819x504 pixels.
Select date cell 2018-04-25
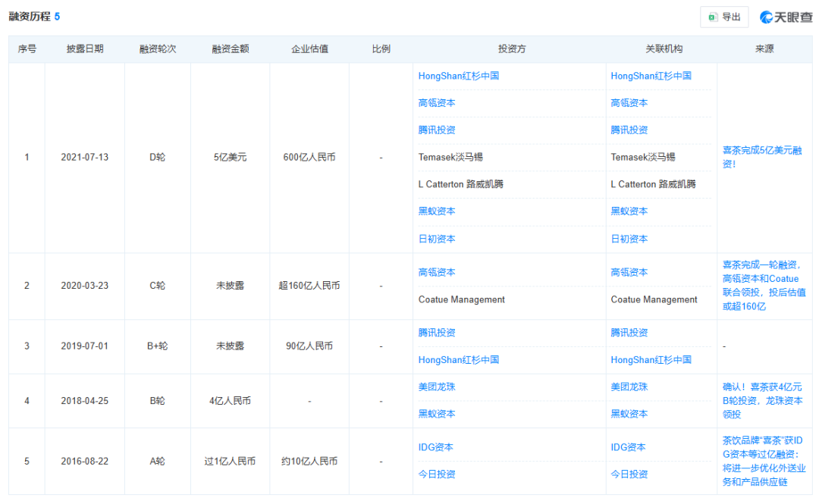click(85, 401)
